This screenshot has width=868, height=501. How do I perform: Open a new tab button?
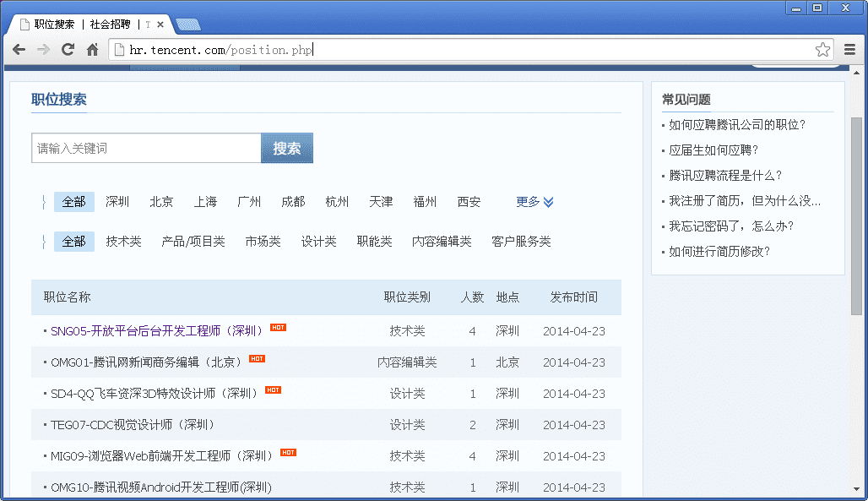click(188, 25)
